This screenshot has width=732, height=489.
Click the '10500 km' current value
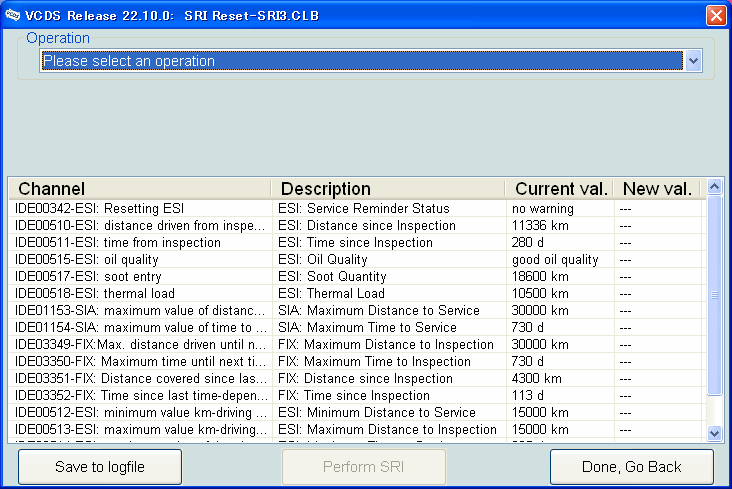540,293
